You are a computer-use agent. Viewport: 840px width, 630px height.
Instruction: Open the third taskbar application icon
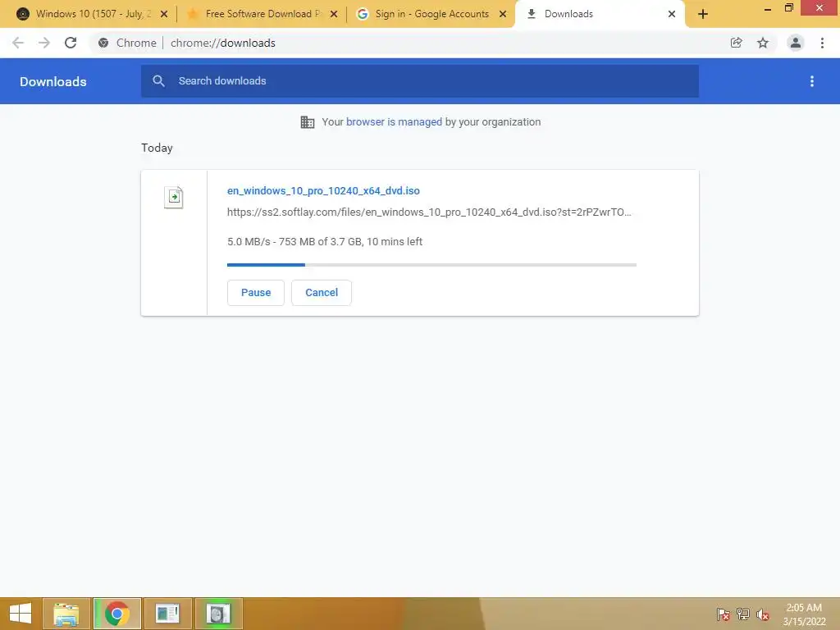point(167,614)
